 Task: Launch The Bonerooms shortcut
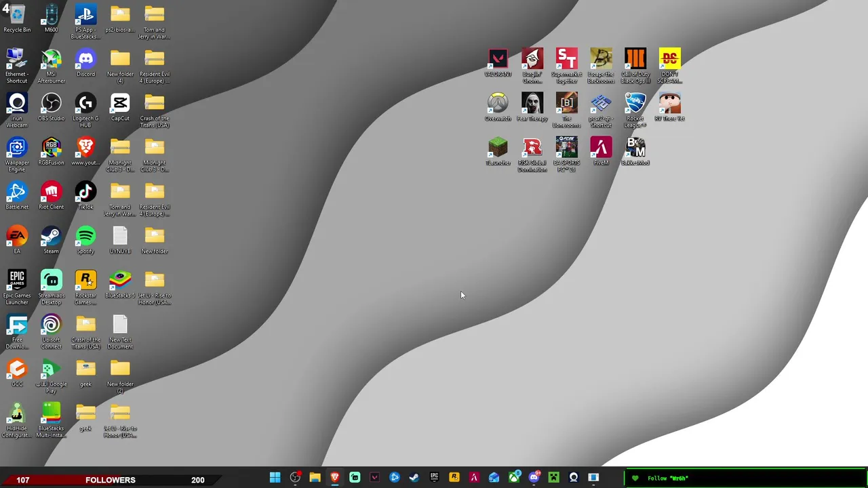pos(567,110)
